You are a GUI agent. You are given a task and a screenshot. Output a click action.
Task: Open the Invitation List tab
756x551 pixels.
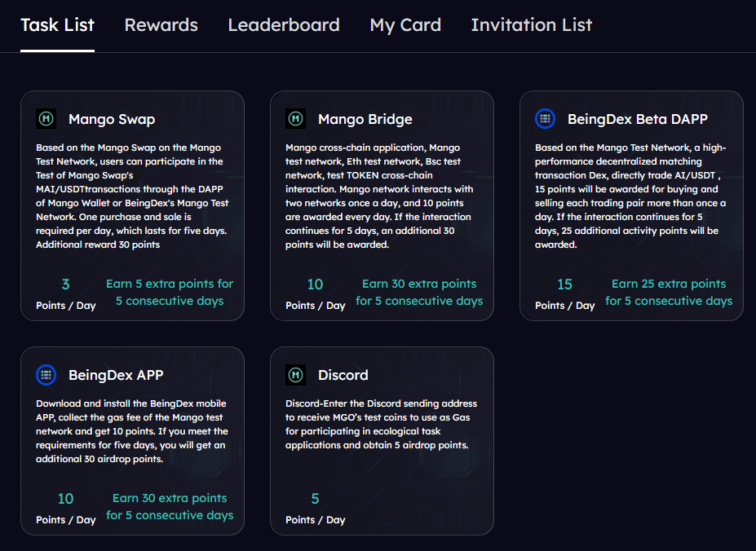tap(532, 25)
